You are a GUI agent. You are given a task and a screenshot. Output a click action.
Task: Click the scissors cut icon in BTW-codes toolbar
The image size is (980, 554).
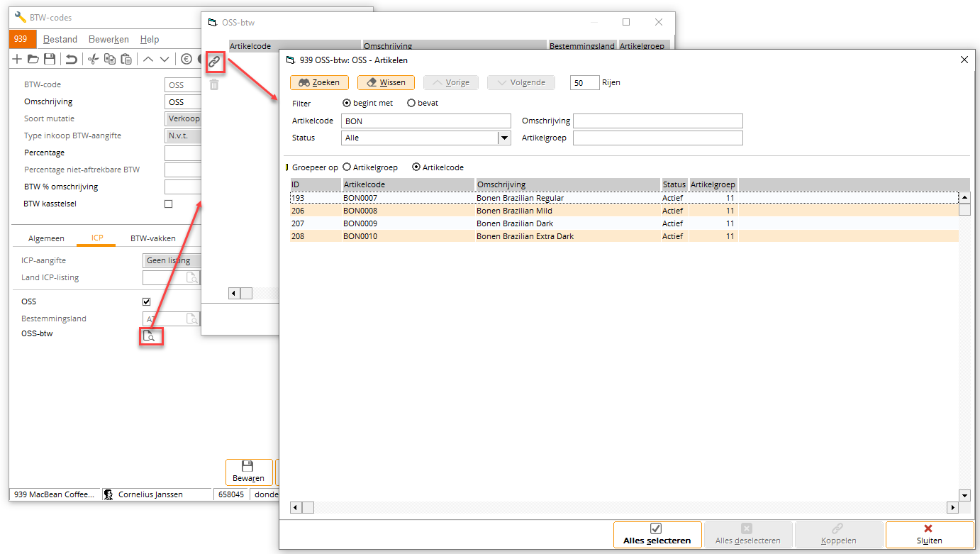tap(93, 59)
